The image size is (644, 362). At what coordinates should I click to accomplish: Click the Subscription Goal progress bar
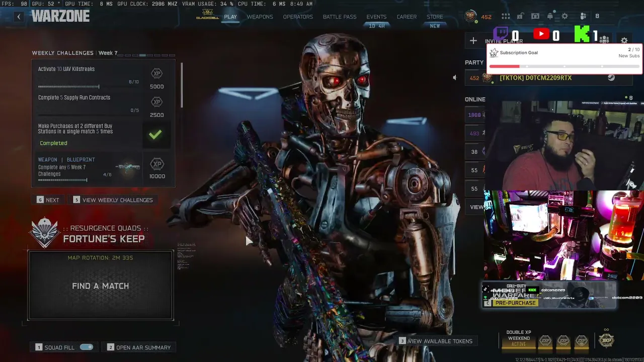[564, 66]
